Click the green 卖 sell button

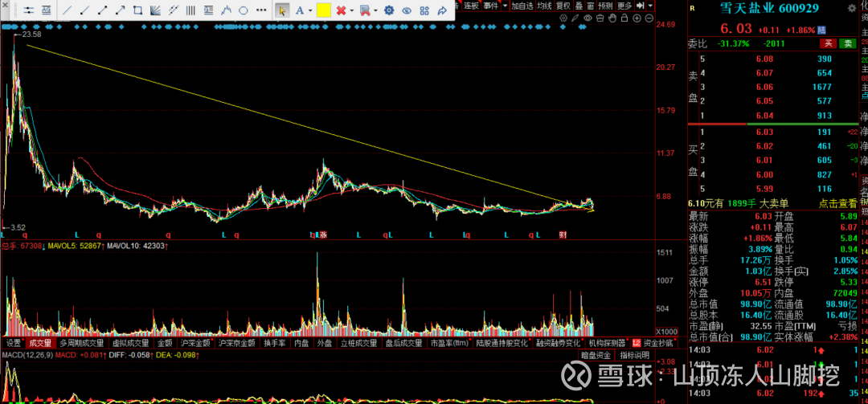pyautogui.click(x=847, y=43)
